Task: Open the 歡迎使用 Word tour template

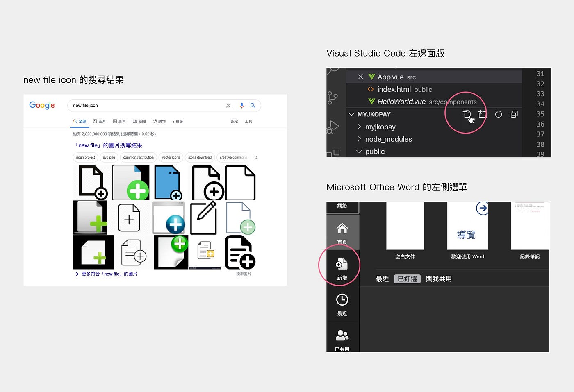Action: (x=467, y=231)
